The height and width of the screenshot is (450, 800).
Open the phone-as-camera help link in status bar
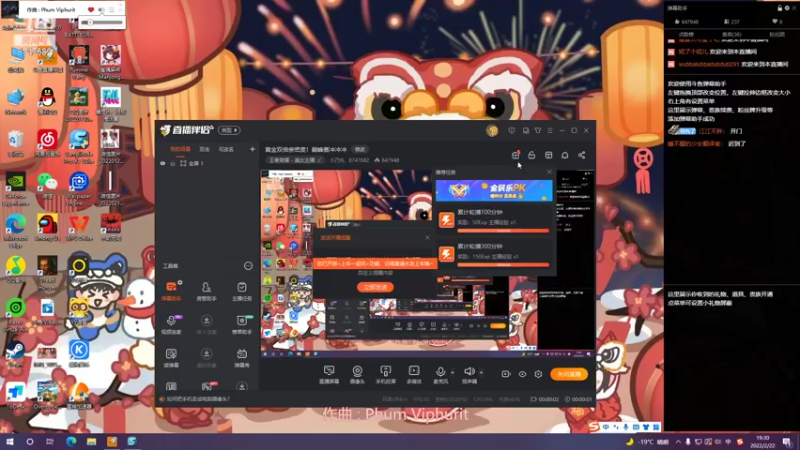click(198, 399)
